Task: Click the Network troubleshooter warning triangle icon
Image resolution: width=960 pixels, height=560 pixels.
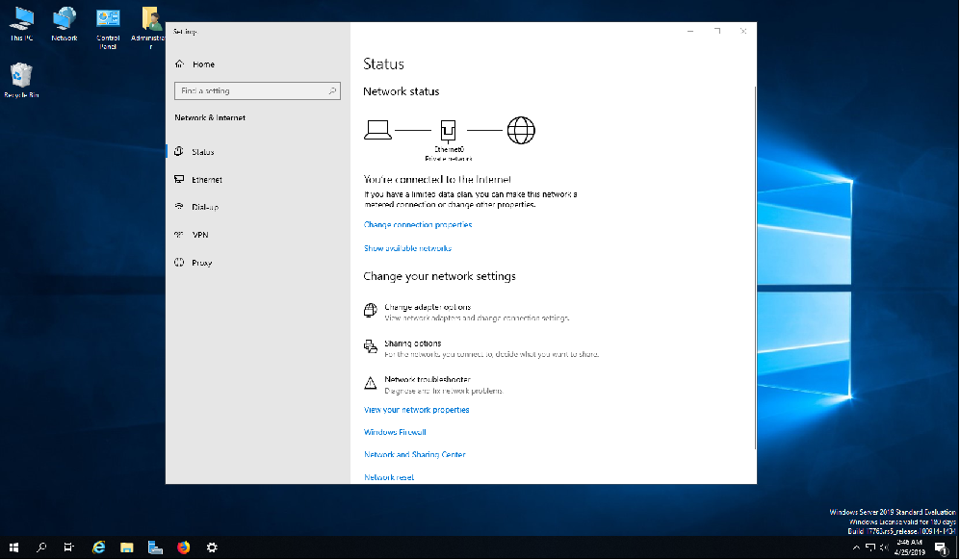Action: point(371,383)
